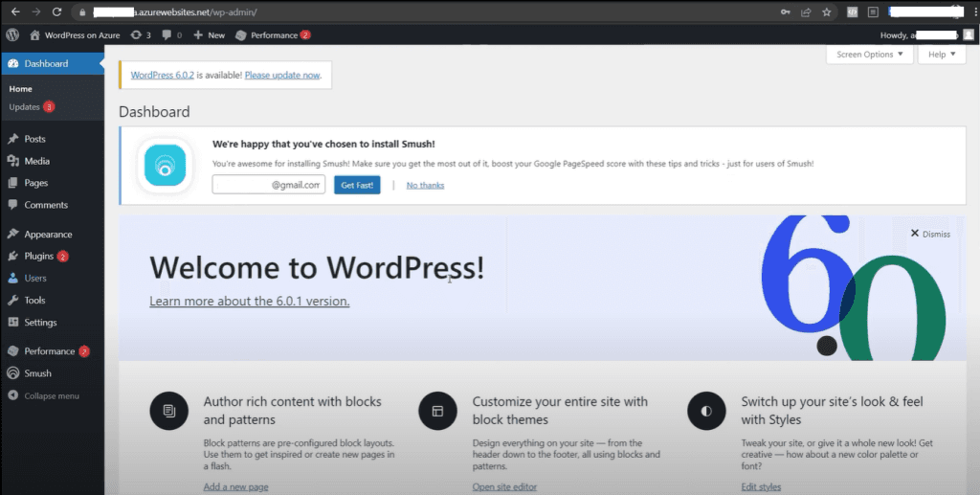Open Performance cube icon in sidebar
This screenshot has width=980, height=495.
pos(13,351)
